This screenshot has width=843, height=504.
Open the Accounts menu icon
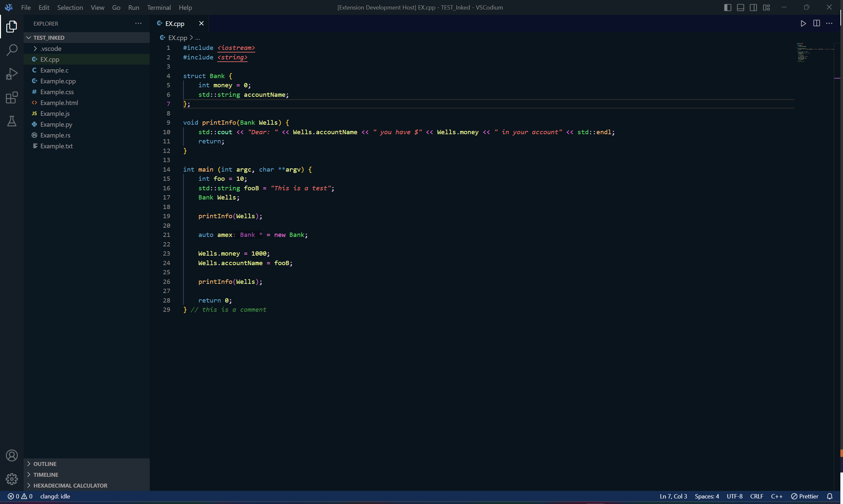pos(11,455)
